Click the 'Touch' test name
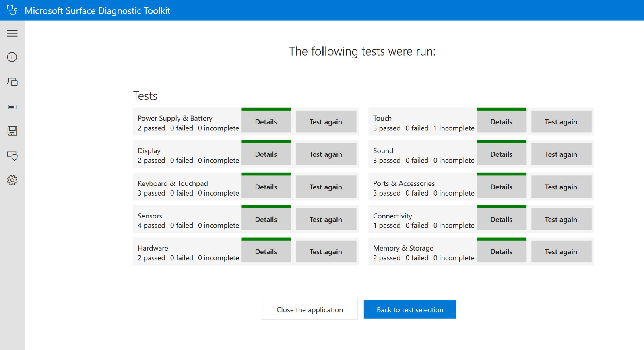The width and height of the screenshot is (644, 350). pyautogui.click(x=382, y=118)
